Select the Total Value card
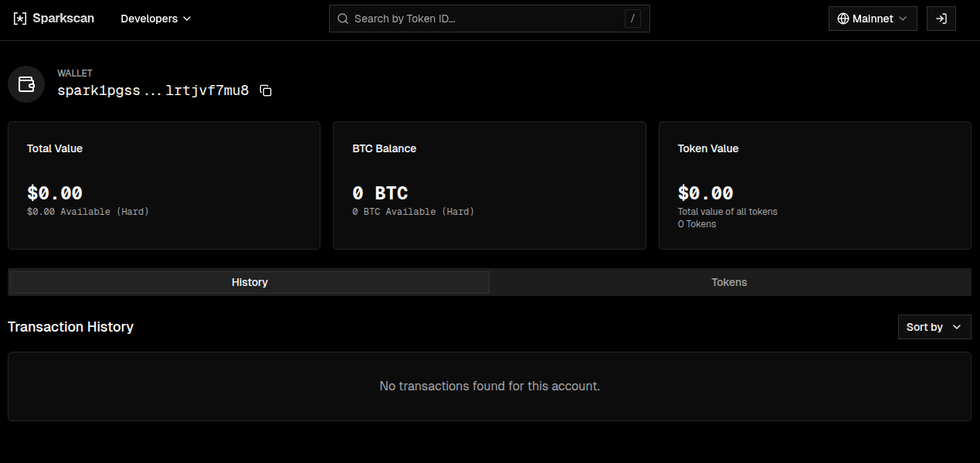This screenshot has height=463, width=980. click(164, 186)
